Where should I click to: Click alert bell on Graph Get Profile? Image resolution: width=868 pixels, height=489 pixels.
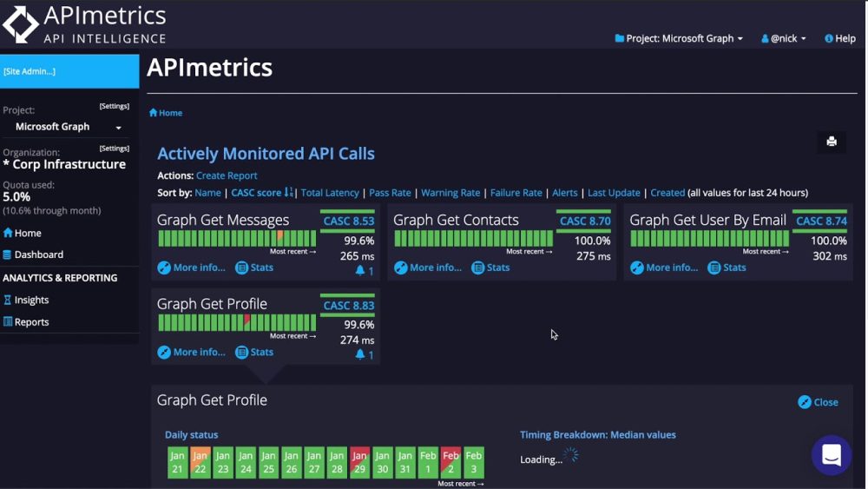click(365, 355)
